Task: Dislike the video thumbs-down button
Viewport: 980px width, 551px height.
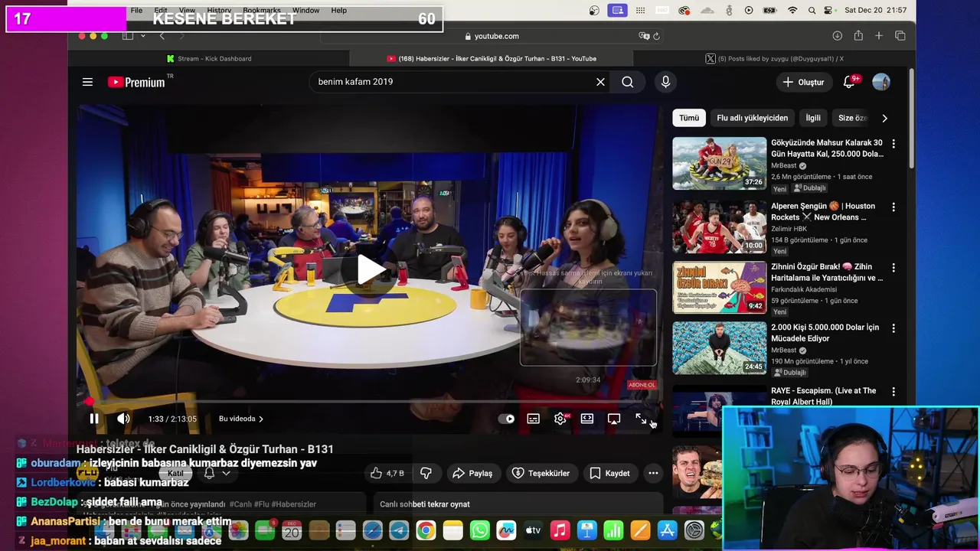Action: pyautogui.click(x=426, y=473)
